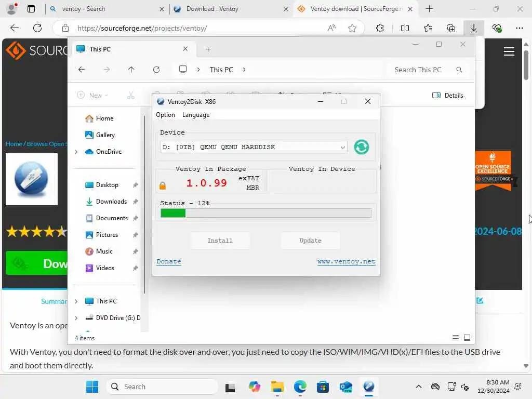Viewport: 532px width, 399px height.
Task: Open File Explorer from the taskbar
Action: (x=277, y=387)
